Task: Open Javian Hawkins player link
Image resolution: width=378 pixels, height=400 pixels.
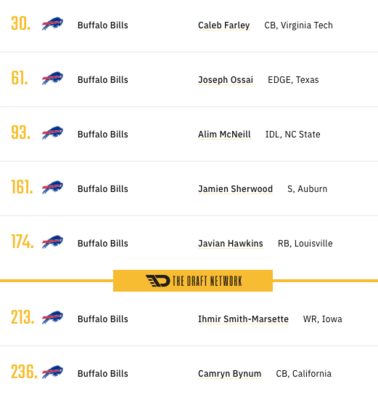Action: point(231,243)
